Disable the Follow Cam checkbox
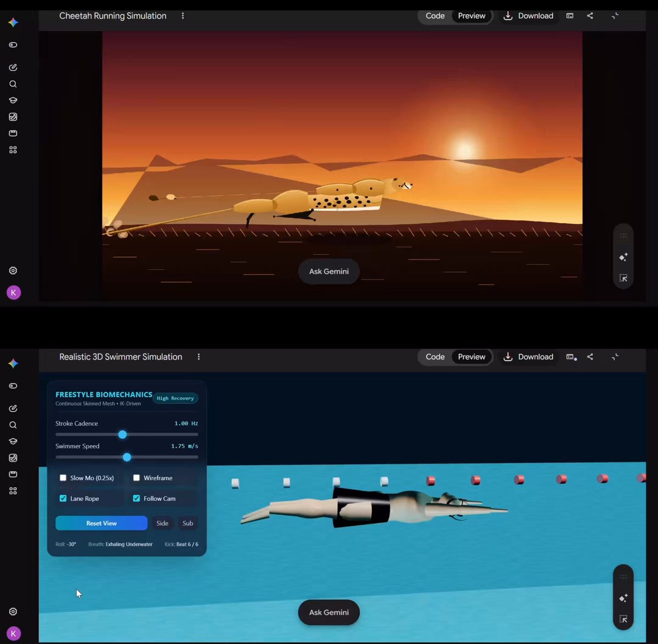658x644 pixels. tap(137, 499)
